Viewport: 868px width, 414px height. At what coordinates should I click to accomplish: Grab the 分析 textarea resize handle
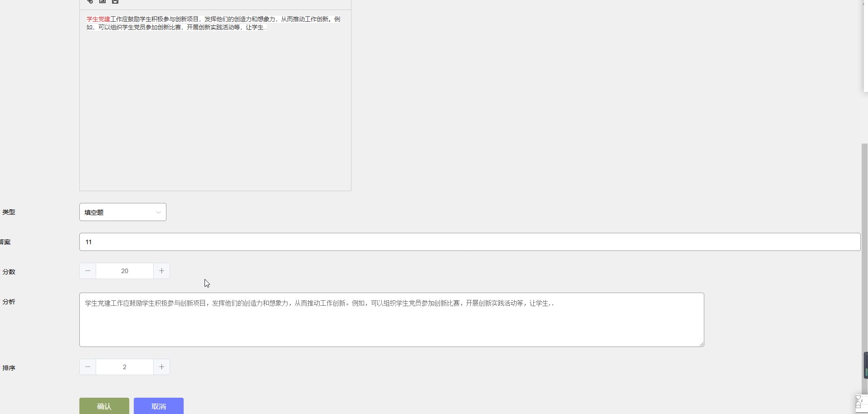(x=702, y=344)
